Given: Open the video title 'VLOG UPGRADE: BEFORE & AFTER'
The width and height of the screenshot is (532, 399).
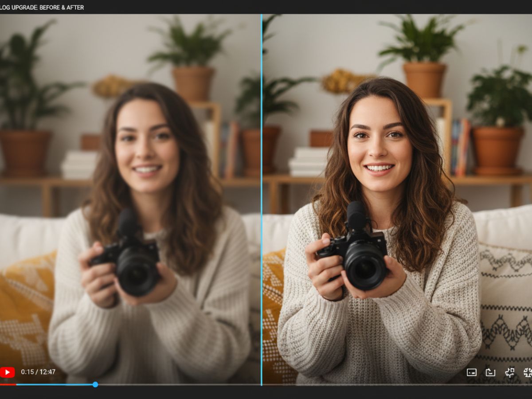Looking at the screenshot, I should pyautogui.click(x=42, y=7).
